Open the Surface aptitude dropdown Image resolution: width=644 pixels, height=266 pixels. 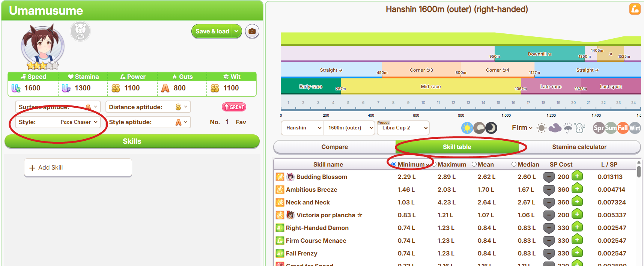58,107
